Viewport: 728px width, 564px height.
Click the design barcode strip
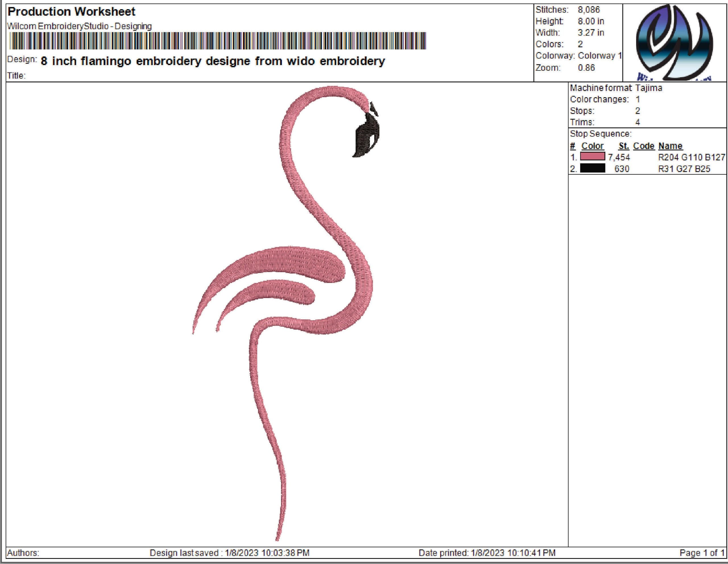point(217,41)
